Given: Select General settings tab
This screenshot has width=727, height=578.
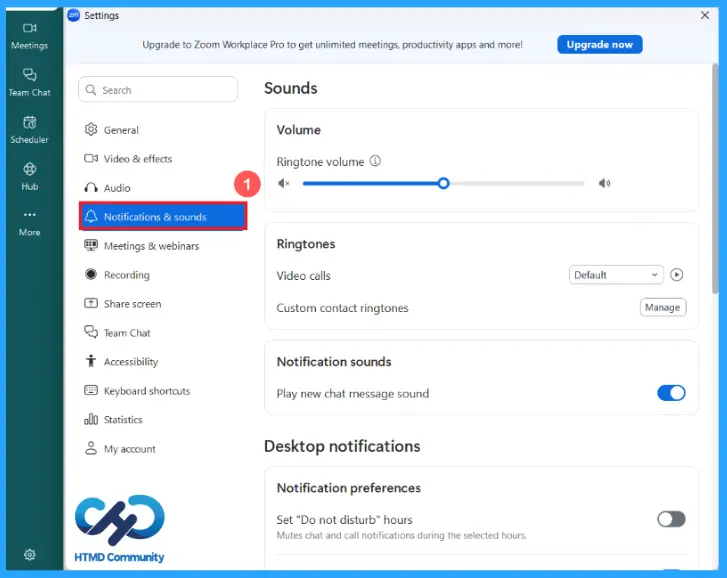Looking at the screenshot, I should pos(162,130).
